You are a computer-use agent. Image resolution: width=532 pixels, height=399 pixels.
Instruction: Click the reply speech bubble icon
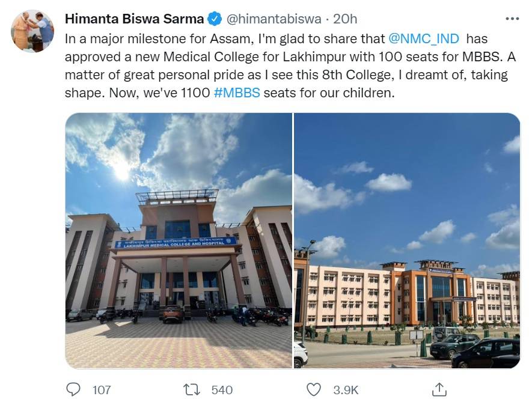pyautogui.click(x=73, y=389)
